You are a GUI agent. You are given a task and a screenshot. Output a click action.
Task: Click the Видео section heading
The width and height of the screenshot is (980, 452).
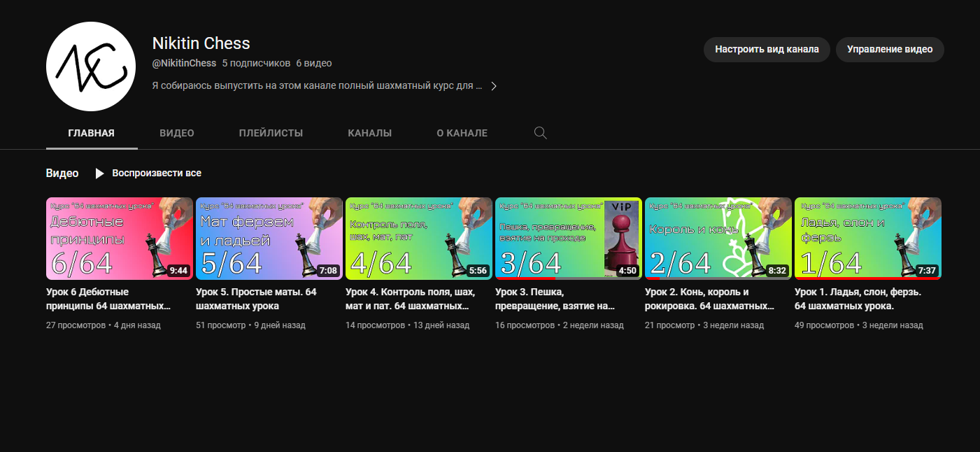(62, 173)
